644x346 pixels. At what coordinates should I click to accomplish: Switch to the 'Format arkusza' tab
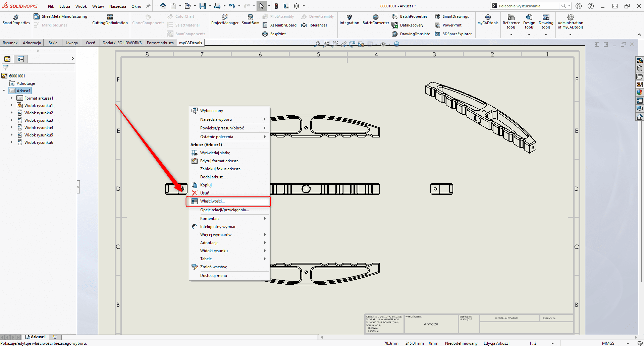click(160, 43)
